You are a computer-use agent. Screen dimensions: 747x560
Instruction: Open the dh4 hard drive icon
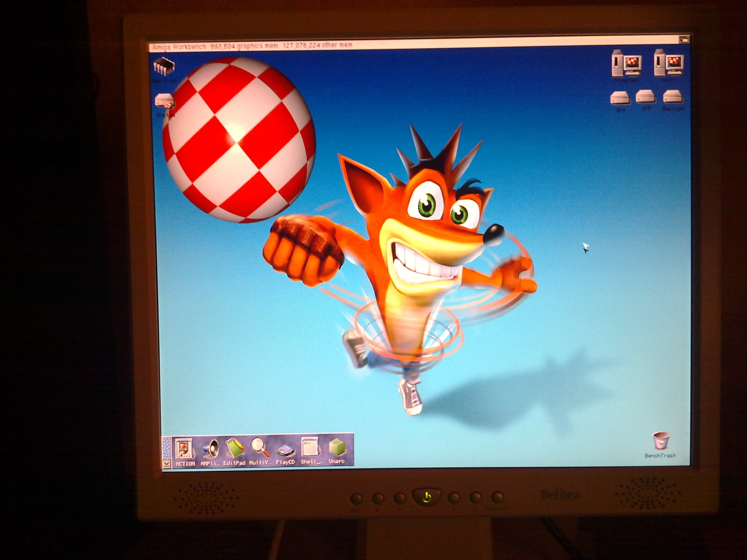(621, 99)
